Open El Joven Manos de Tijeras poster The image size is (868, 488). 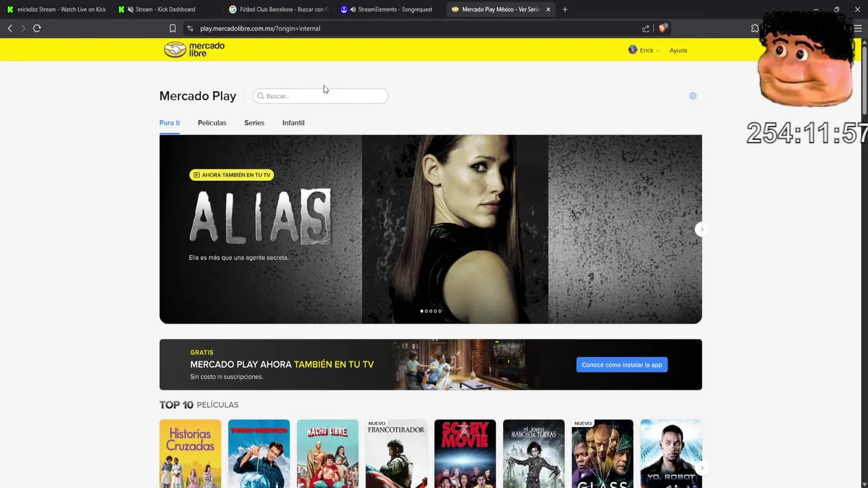pos(534,453)
